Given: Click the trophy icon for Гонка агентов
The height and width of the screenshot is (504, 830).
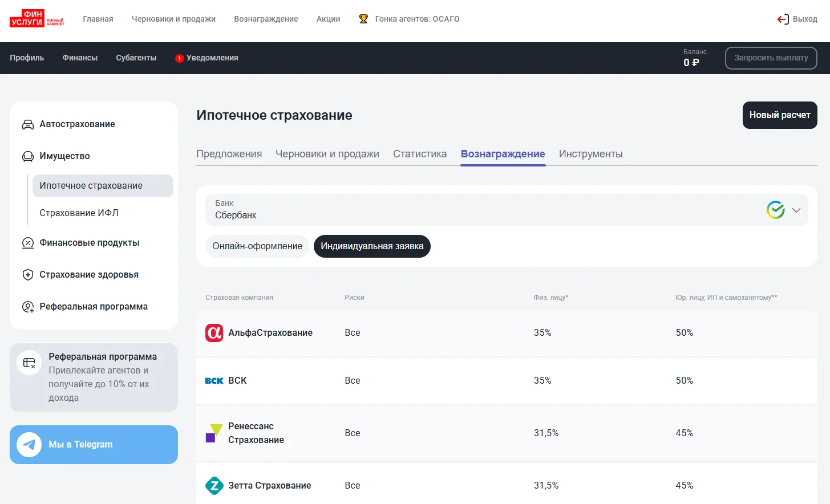Looking at the screenshot, I should (363, 19).
